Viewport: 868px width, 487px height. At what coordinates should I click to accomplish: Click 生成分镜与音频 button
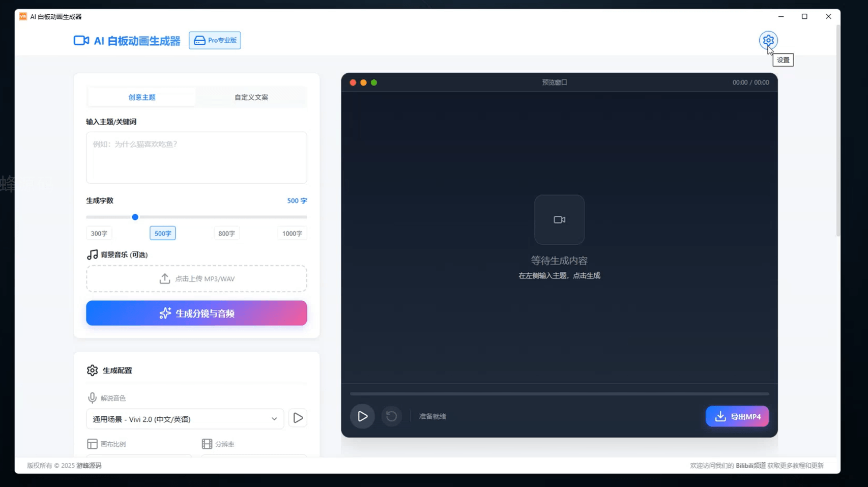196,313
